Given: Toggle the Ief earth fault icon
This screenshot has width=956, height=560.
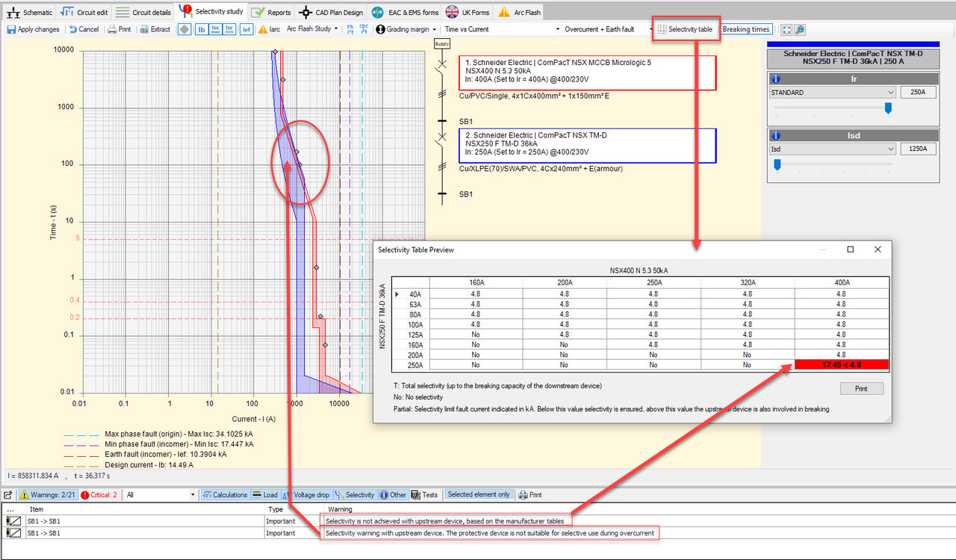Looking at the screenshot, I should pos(246,29).
